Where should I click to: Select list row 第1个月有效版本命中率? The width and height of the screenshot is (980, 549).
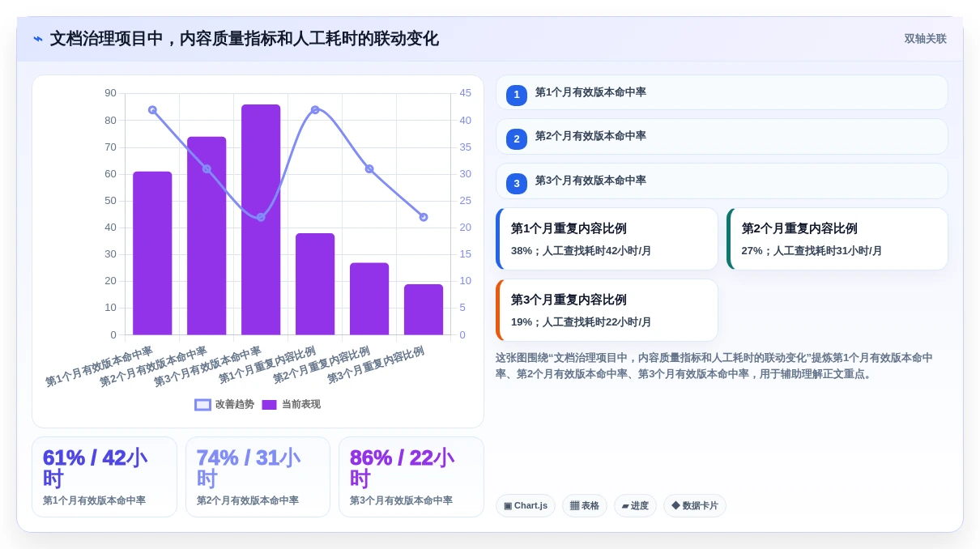[722, 92]
